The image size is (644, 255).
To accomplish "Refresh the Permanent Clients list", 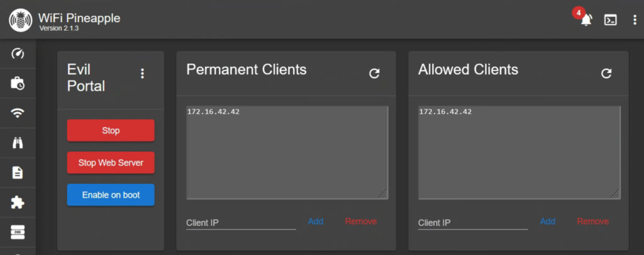I will pos(374,74).
